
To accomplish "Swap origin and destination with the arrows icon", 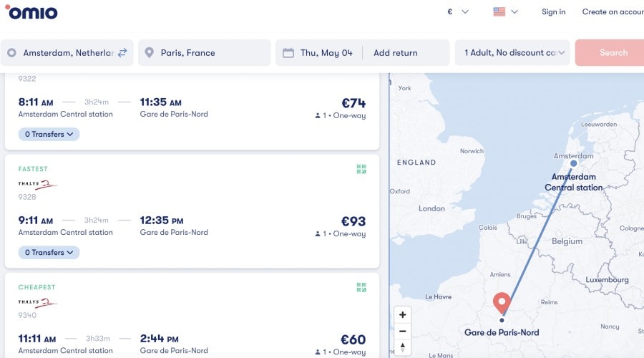I will click(122, 52).
